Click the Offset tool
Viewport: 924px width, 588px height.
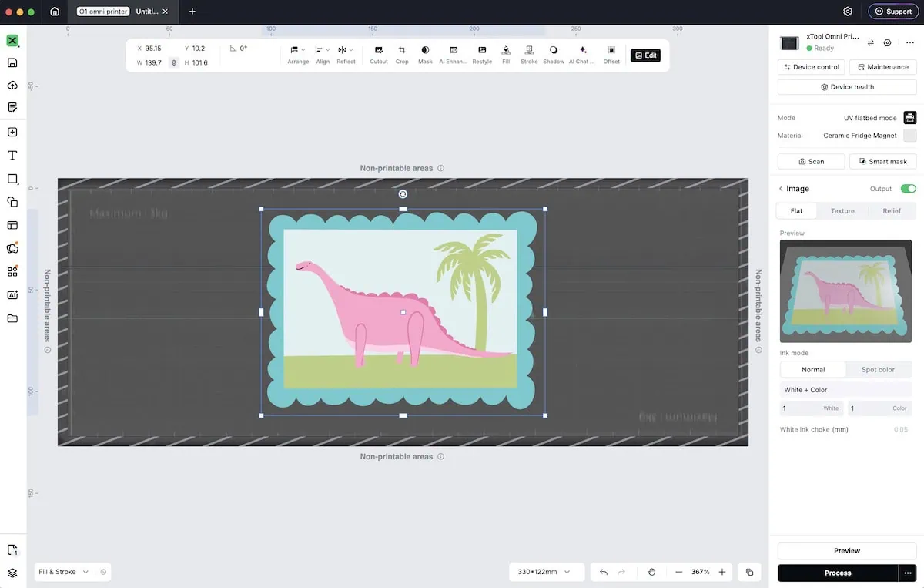pyautogui.click(x=611, y=55)
